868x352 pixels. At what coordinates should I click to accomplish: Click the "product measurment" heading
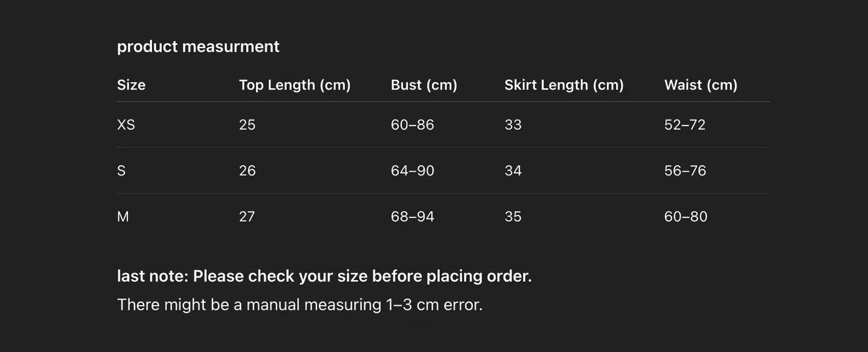[x=198, y=46]
